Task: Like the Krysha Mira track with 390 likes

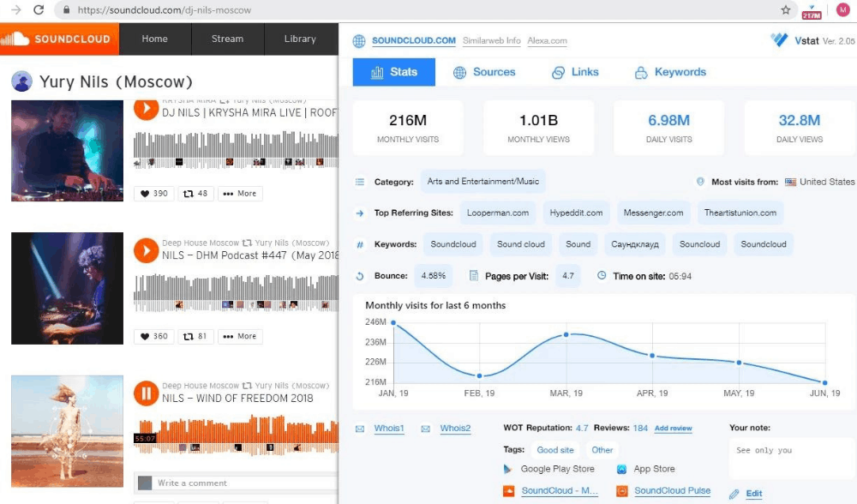Action: tap(154, 194)
